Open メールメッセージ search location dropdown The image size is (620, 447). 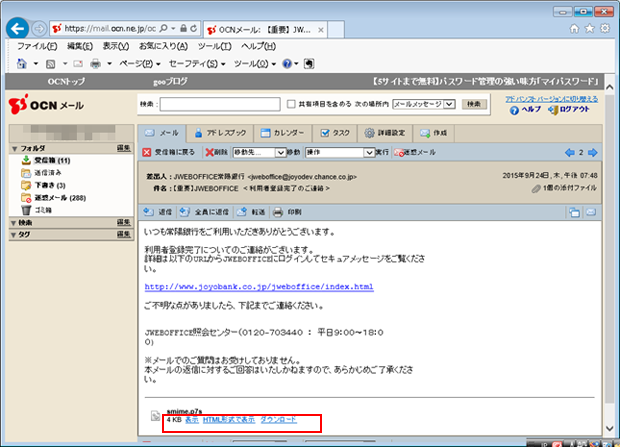423,104
